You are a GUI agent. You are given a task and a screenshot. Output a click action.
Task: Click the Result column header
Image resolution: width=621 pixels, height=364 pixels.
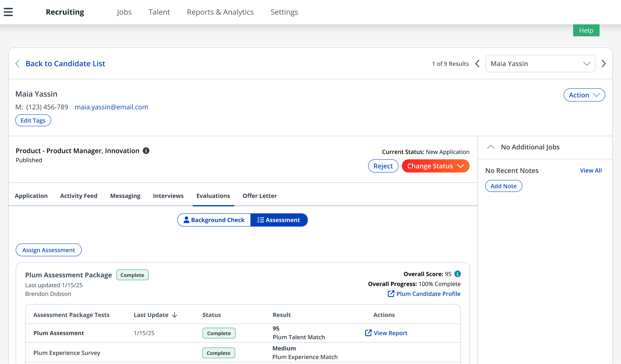click(x=282, y=315)
